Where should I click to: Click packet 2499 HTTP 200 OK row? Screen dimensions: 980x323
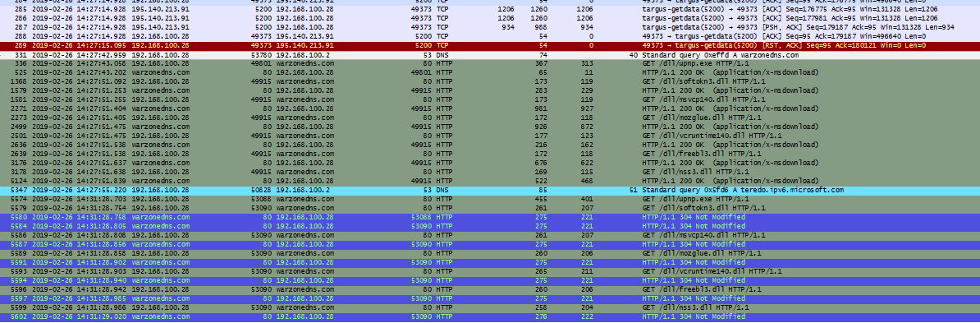[x=490, y=127]
